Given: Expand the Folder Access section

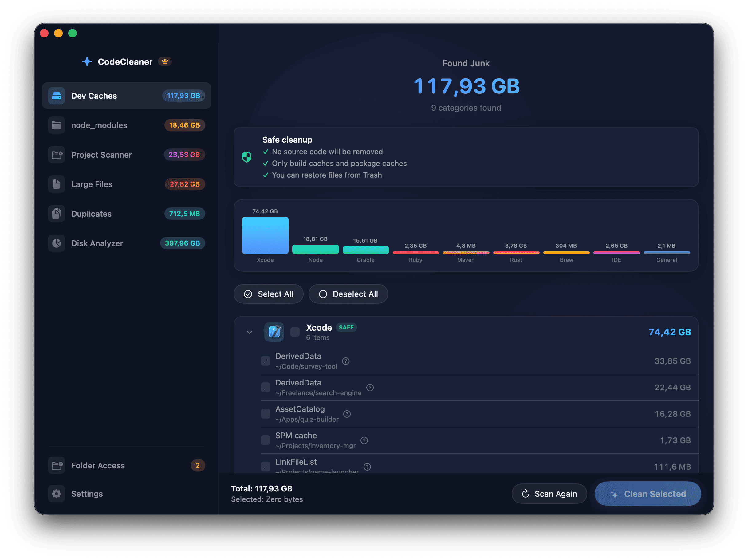Looking at the screenshot, I should (x=97, y=465).
